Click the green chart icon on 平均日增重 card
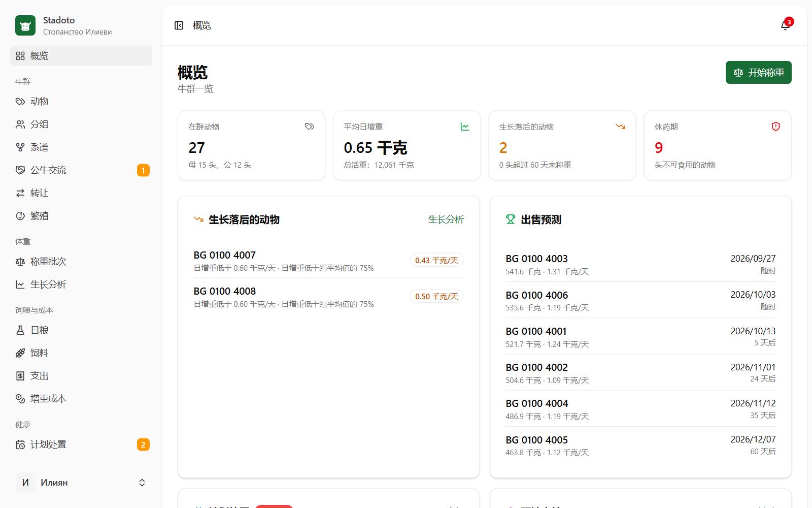The width and height of the screenshot is (812, 508). [x=465, y=126]
